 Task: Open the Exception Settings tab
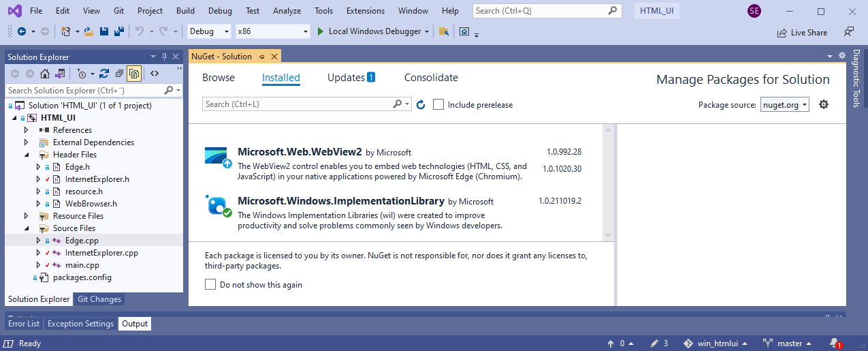pos(80,324)
